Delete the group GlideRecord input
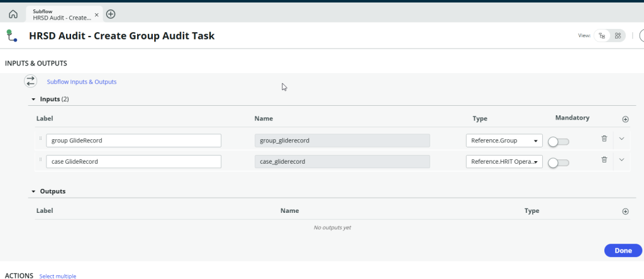 coord(604,139)
